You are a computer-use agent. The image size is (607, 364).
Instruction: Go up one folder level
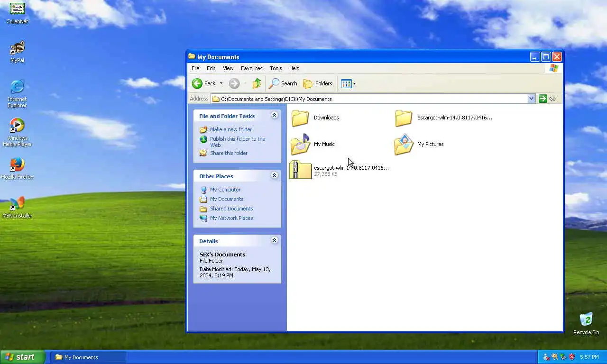coord(257,83)
